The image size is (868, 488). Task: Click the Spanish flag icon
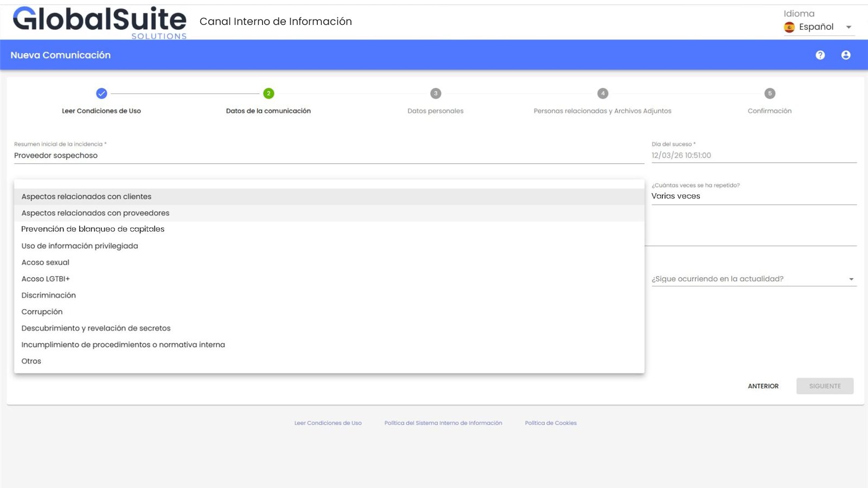click(x=789, y=27)
